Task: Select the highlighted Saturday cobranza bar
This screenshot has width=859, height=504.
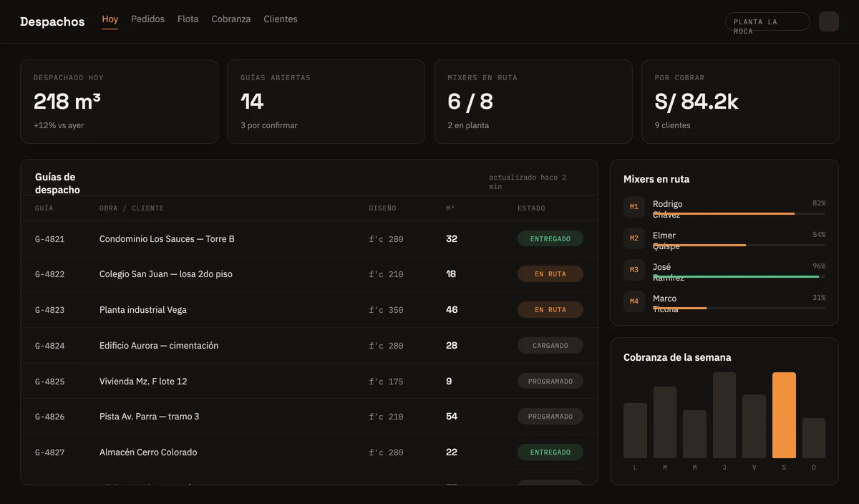Action: click(x=784, y=415)
